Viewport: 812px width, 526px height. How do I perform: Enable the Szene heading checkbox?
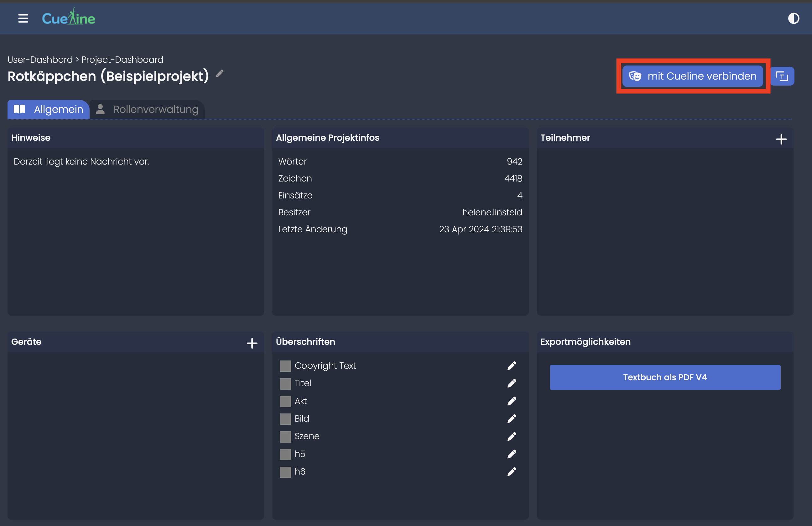pyautogui.click(x=285, y=437)
